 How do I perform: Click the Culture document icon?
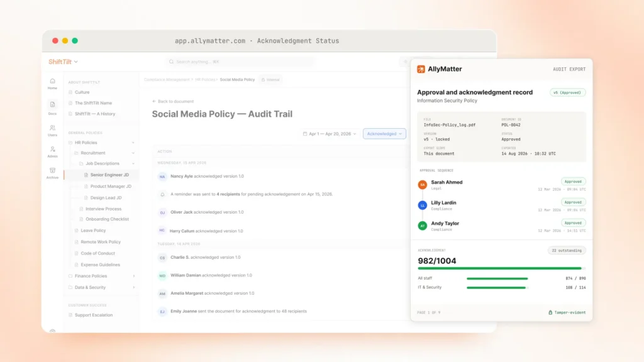[x=70, y=92]
